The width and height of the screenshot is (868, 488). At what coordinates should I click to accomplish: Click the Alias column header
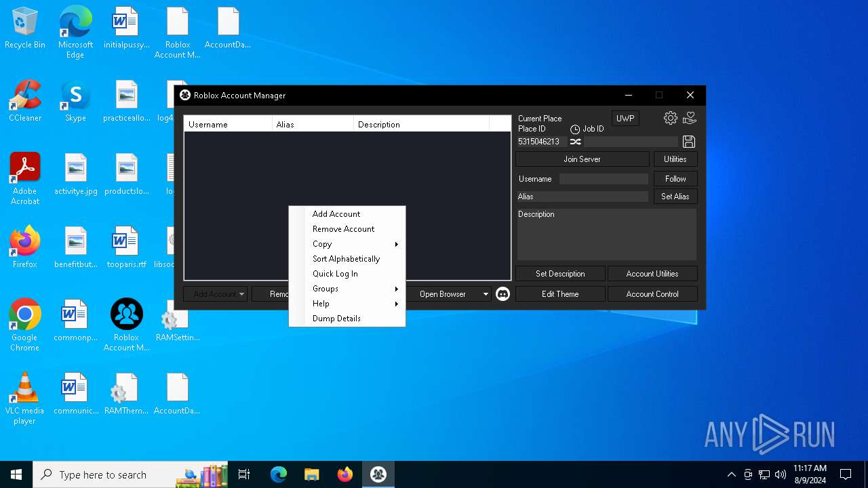(x=313, y=125)
